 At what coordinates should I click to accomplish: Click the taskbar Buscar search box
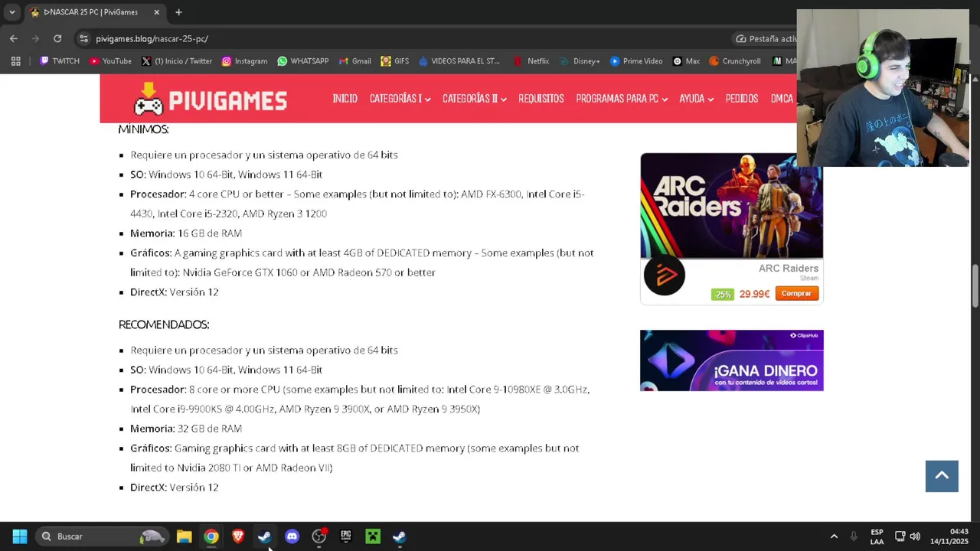[102, 536]
